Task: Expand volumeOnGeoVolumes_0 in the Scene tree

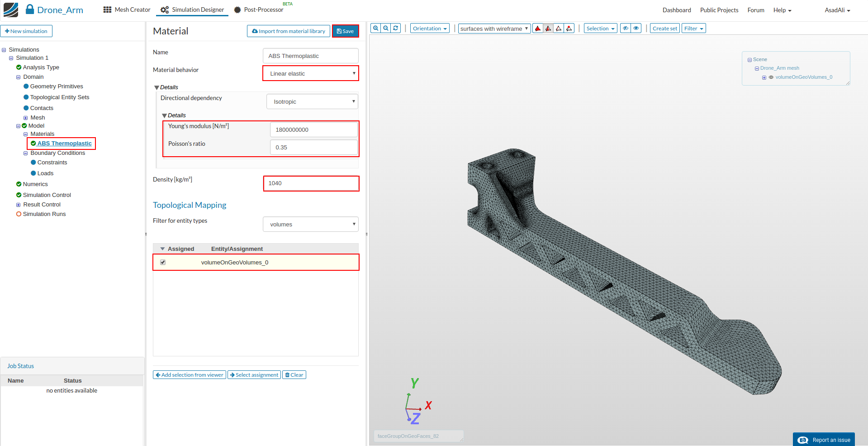Action: pyautogui.click(x=764, y=78)
